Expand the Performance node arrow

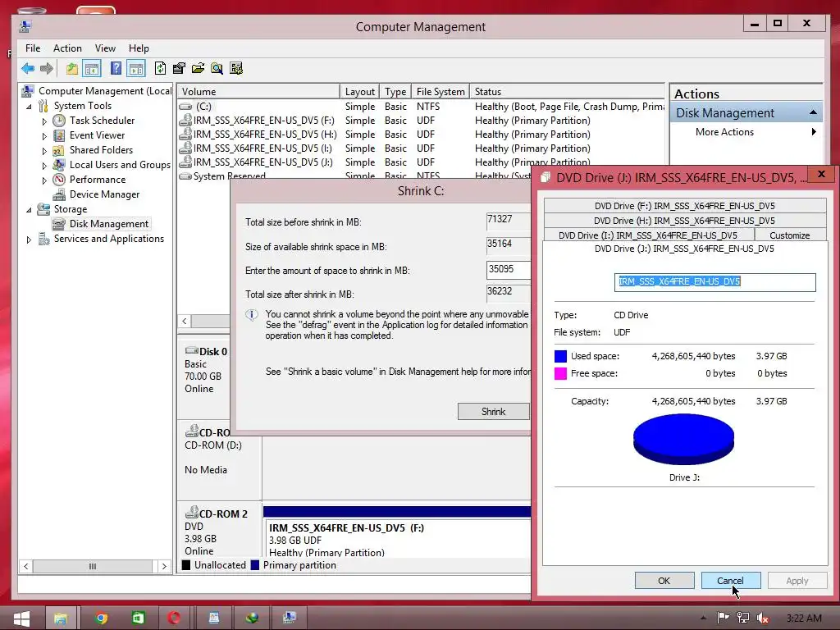coord(44,180)
